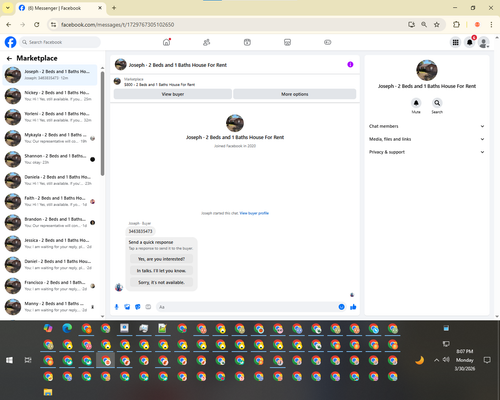Open the emoji picker in message box
500x400 pixels.
pos(341,307)
